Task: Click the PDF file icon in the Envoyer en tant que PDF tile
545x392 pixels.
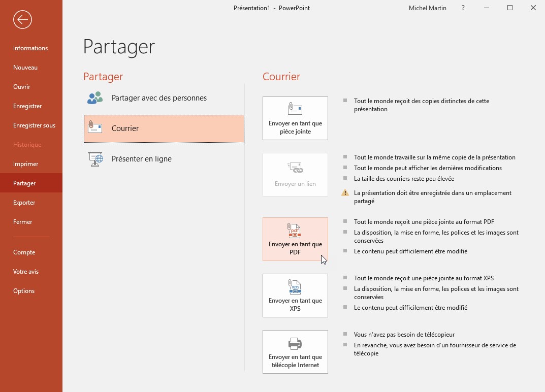Action: pyautogui.click(x=295, y=231)
